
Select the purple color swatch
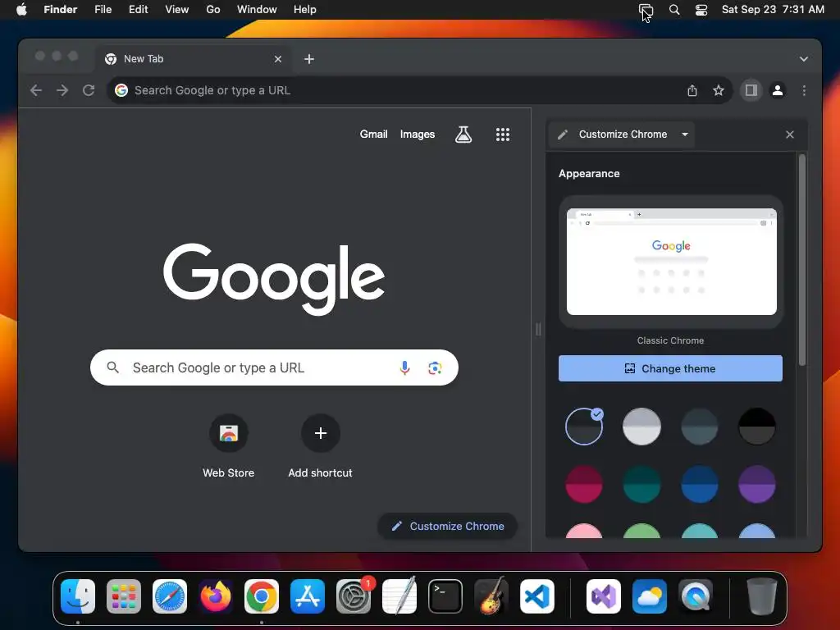[757, 484]
